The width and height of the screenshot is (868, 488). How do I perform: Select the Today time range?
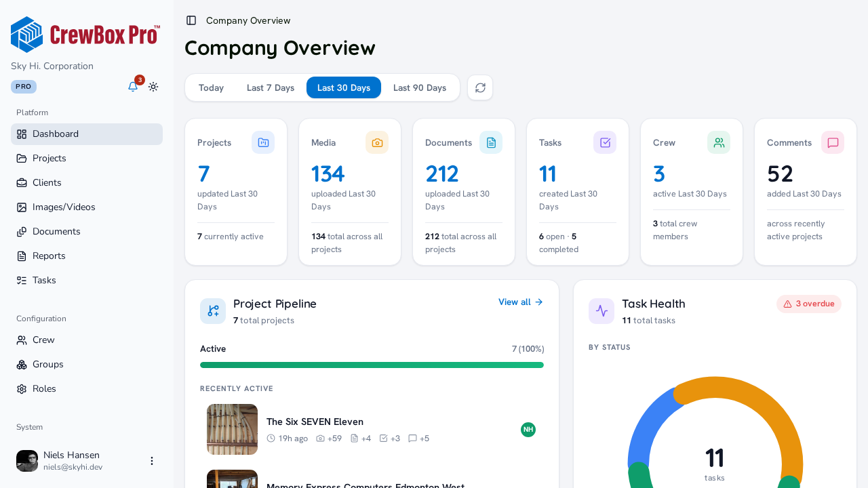click(211, 87)
